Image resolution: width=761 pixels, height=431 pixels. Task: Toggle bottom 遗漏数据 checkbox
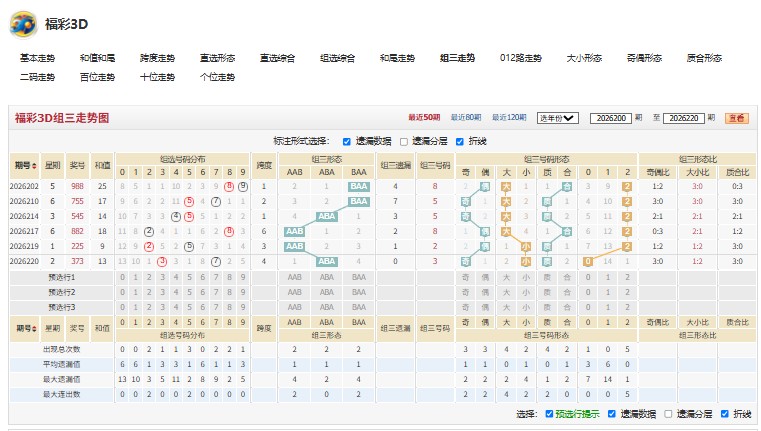point(612,414)
